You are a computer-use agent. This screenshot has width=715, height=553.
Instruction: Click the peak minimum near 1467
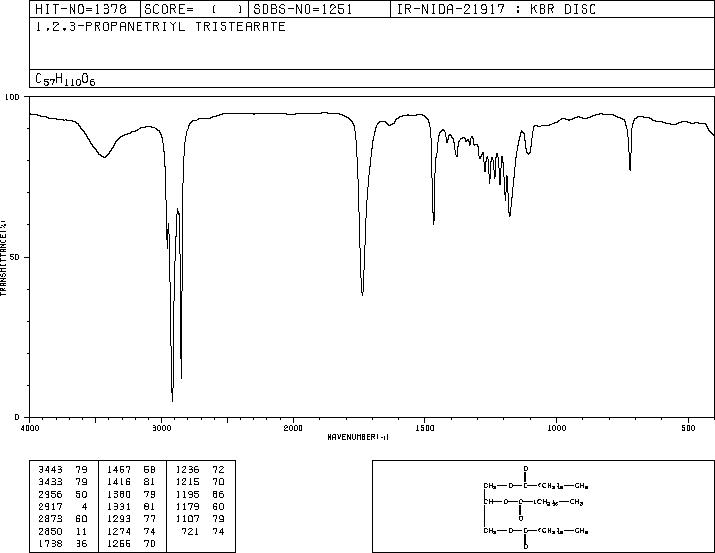tap(434, 222)
